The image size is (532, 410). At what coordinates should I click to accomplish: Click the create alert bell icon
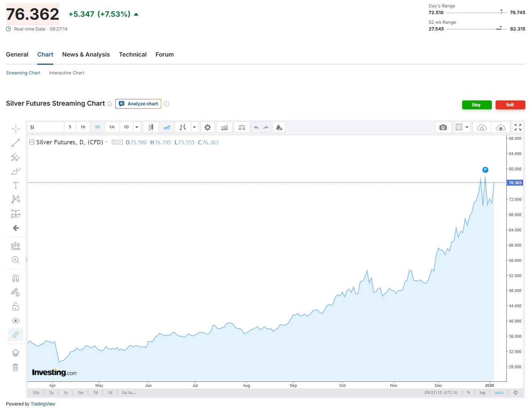[279, 127]
